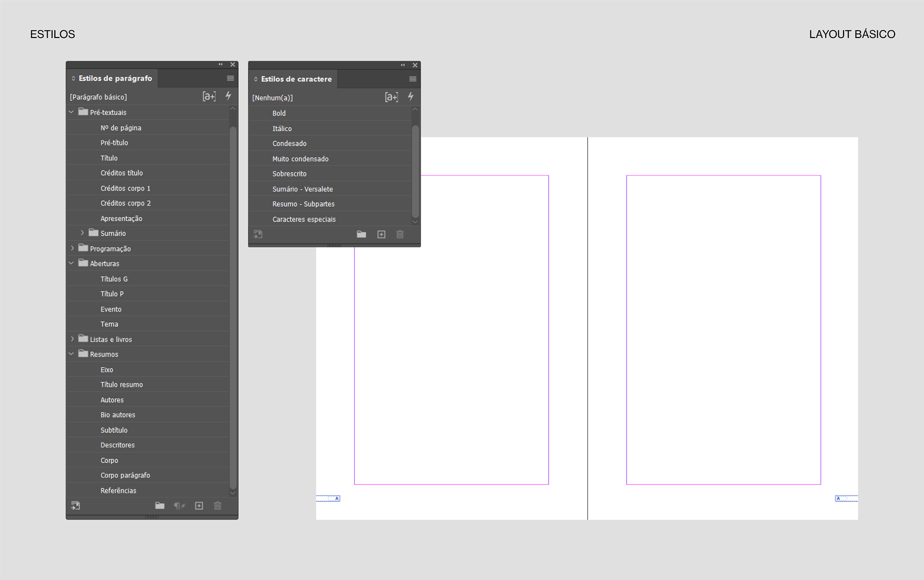924x580 pixels.
Task: Click new paragraph style plus icon in footer
Action: (199, 505)
